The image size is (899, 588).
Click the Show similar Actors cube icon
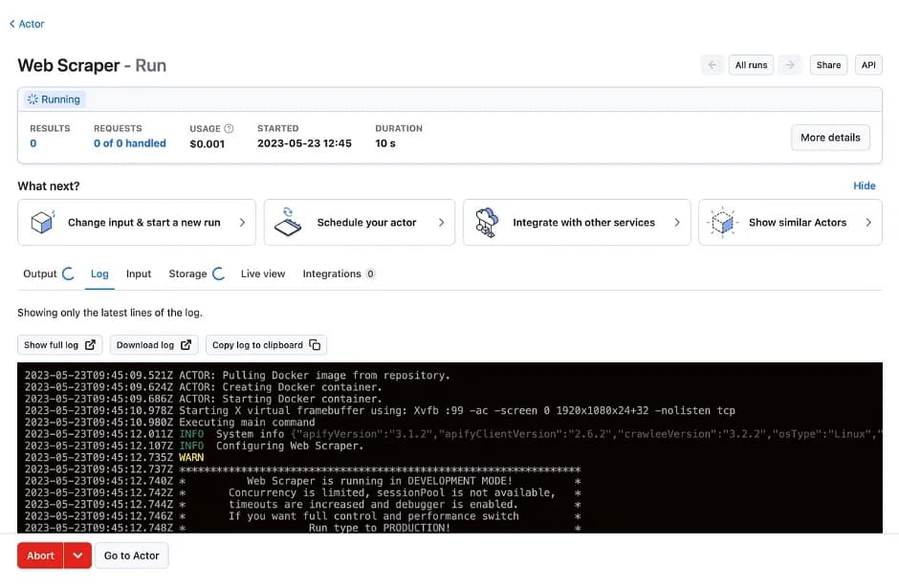[723, 223]
